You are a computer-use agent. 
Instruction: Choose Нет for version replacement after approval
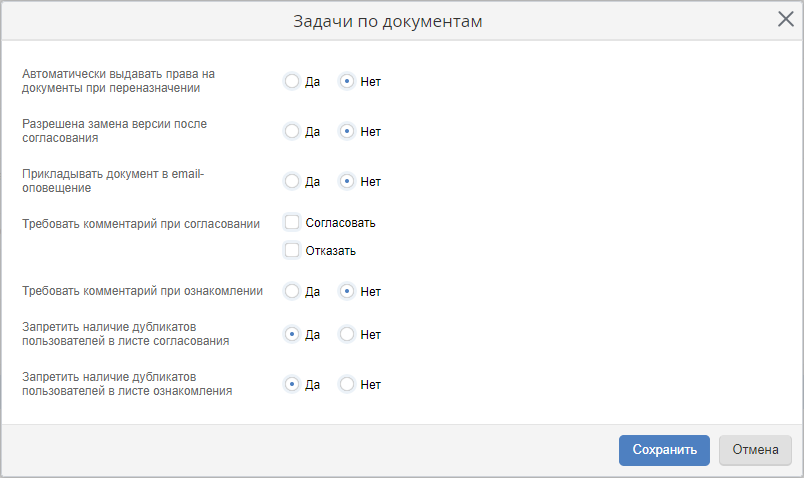tap(347, 131)
